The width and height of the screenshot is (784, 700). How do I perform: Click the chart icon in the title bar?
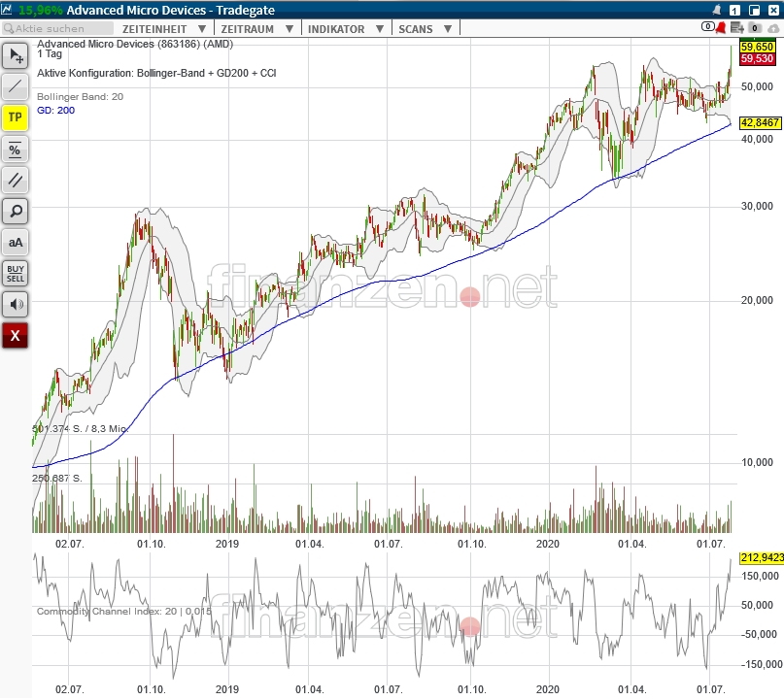click(7, 9)
